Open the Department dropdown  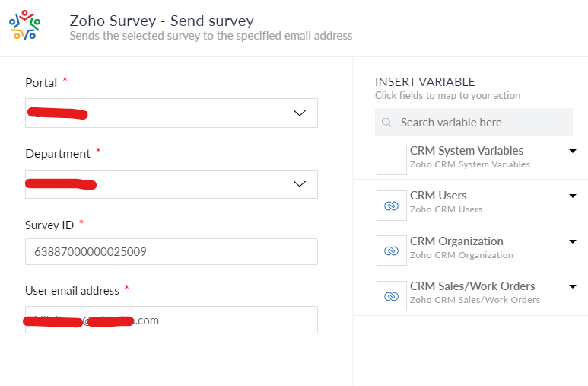(x=300, y=184)
